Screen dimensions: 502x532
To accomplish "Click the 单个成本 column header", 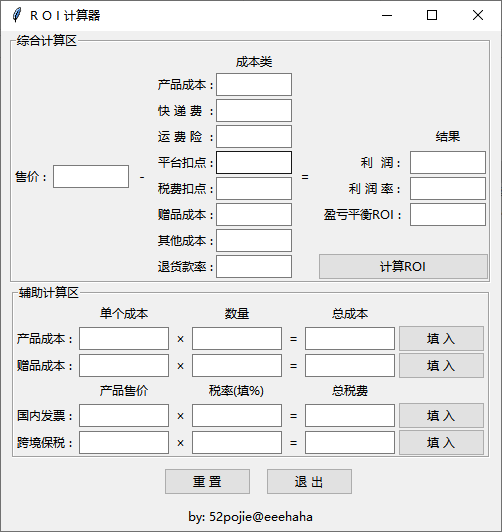I will click(124, 314).
